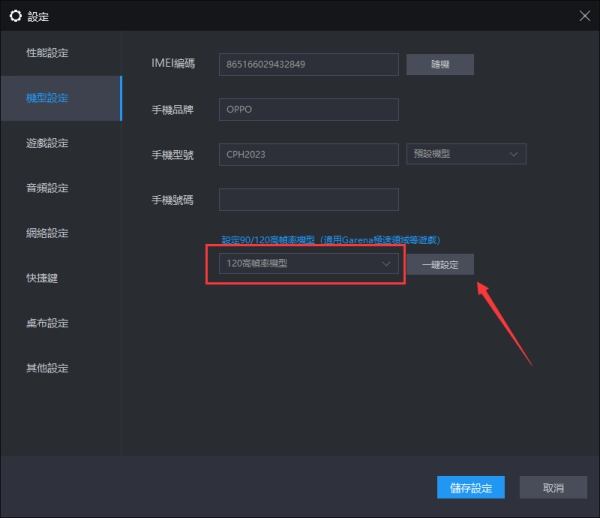Focus the 手機品牌 field containing OPPO
This screenshot has height=518, width=600.
tap(308, 110)
